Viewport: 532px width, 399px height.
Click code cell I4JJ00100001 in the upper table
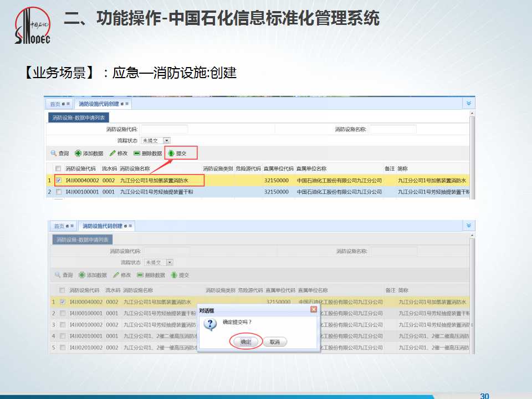point(83,192)
